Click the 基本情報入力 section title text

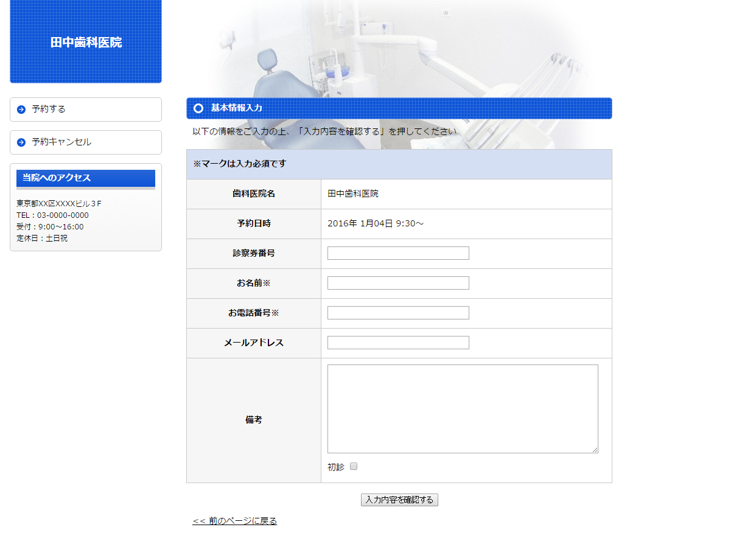[x=237, y=108]
